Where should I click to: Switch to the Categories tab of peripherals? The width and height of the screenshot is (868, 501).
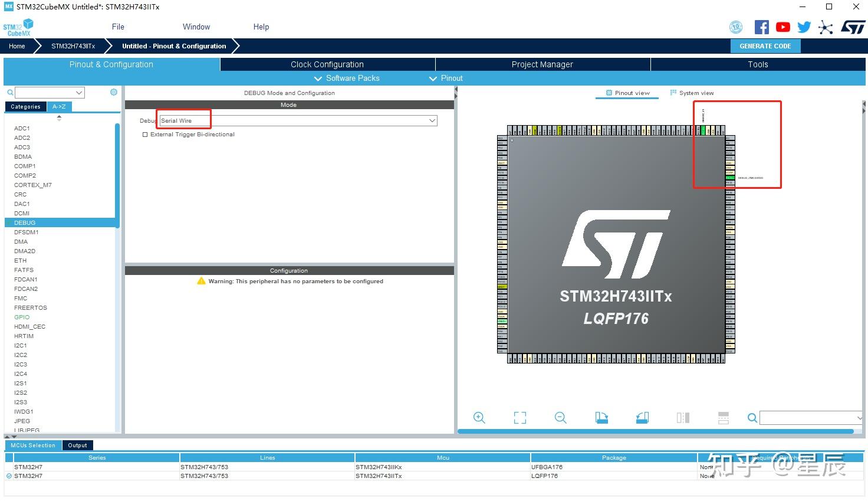pyautogui.click(x=25, y=106)
